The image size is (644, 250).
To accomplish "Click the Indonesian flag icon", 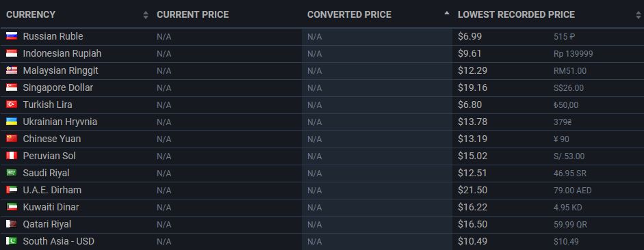I will point(12,53).
